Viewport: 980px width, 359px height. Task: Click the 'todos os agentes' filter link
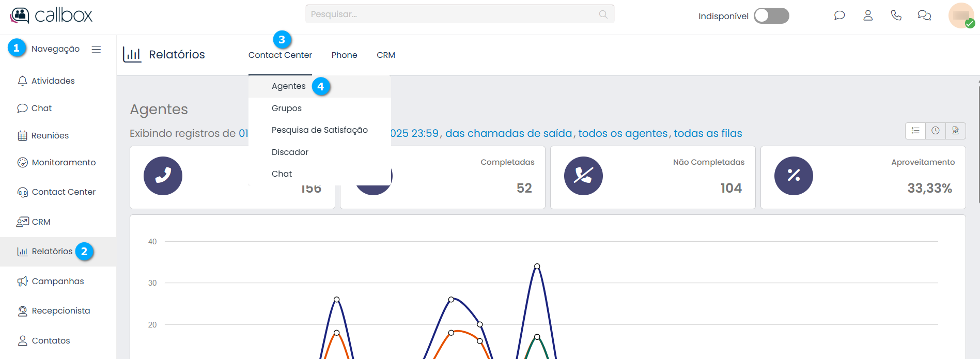point(623,133)
